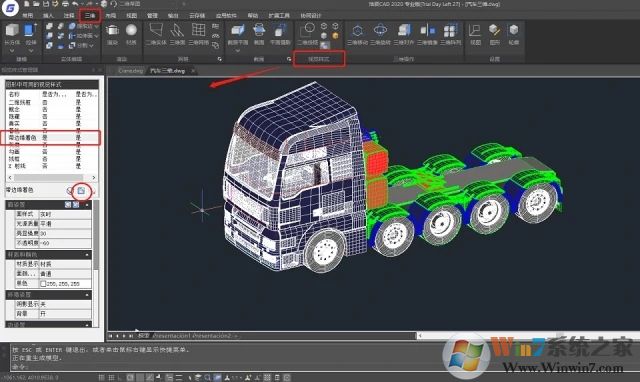Click the Model (模型) layout tab
The image size is (640, 382).
coord(143,335)
